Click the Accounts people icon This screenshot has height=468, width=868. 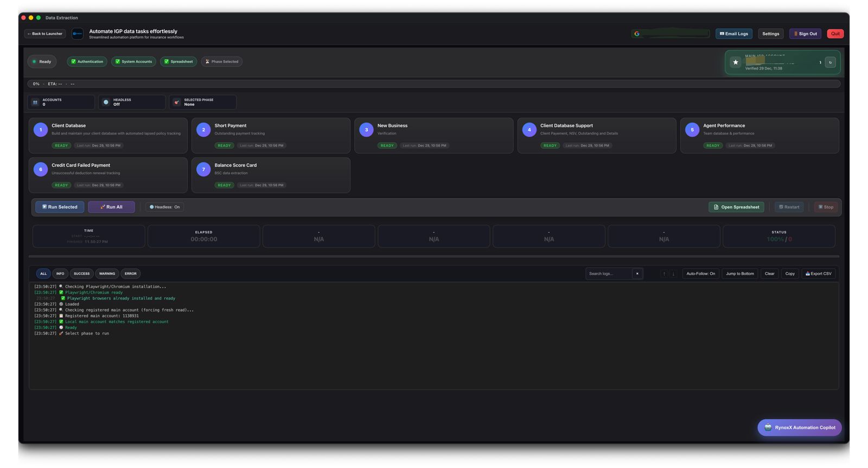[x=35, y=102]
